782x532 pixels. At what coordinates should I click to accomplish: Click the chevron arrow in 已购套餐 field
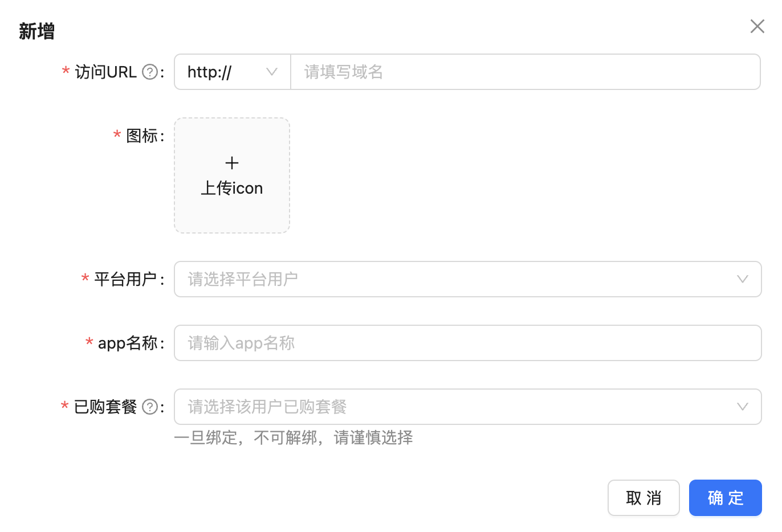click(742, 407)
